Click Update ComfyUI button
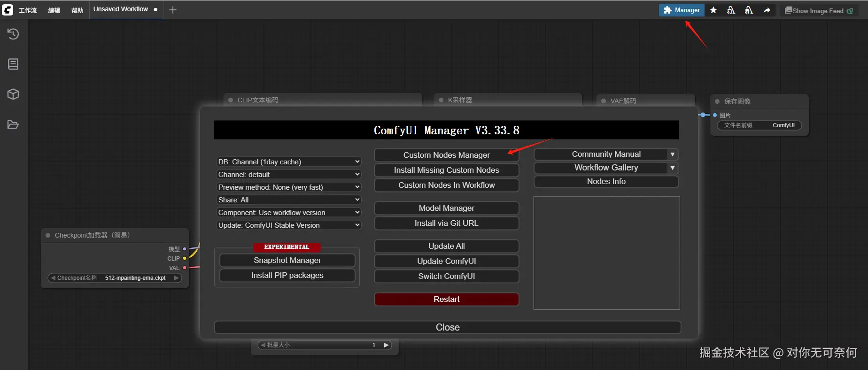 pyautogui.click(x=446, y=261)
